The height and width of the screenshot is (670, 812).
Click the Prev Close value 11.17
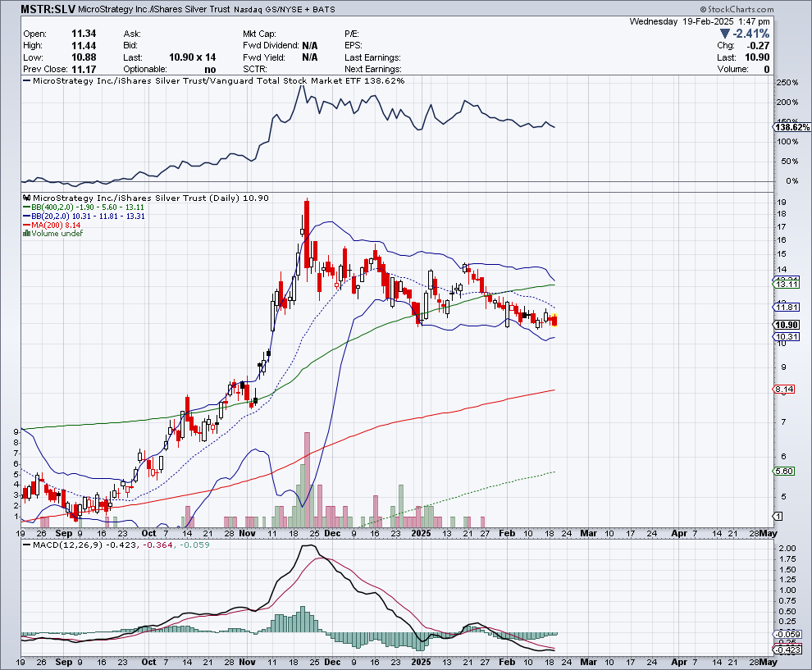[84, 69]
